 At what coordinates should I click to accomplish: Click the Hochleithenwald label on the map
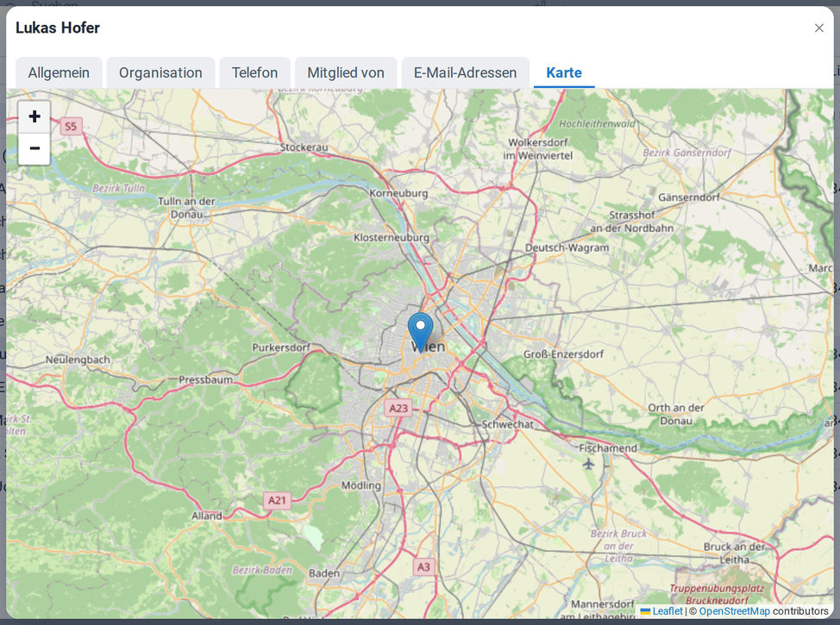597,124
